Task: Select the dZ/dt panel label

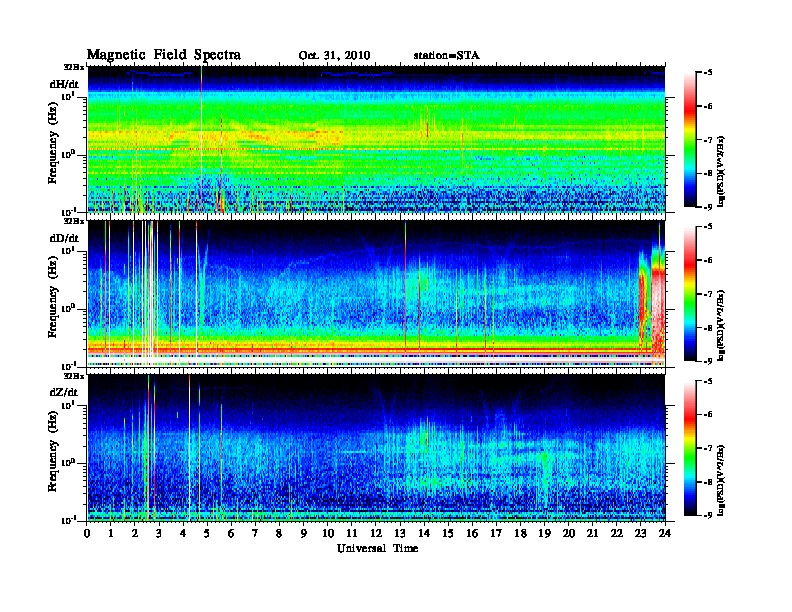Action: pos(64,392)
